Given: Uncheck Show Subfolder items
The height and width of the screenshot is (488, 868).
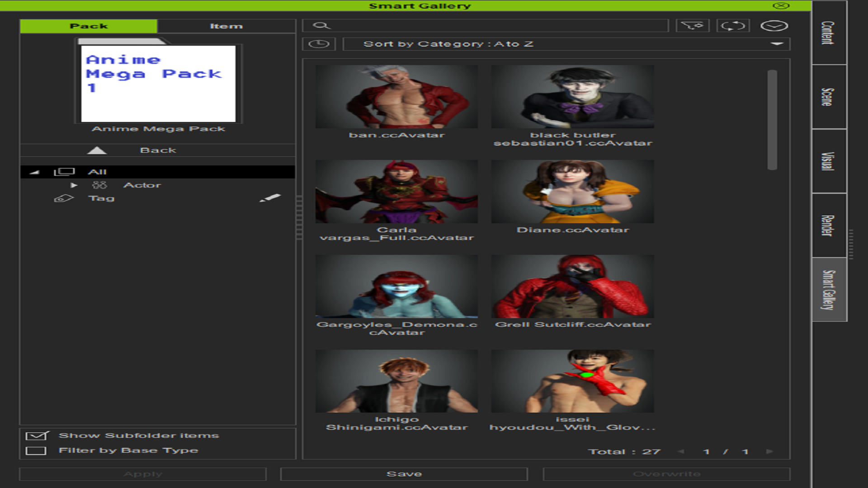Looking at the screenshot, I should (x=37, y=436).
